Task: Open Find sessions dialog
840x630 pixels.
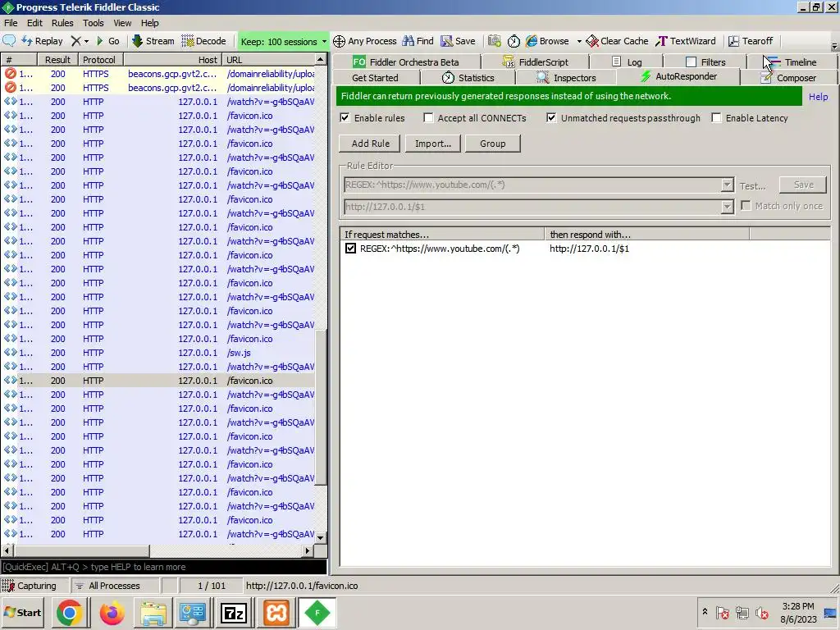Action: (418, 41)
